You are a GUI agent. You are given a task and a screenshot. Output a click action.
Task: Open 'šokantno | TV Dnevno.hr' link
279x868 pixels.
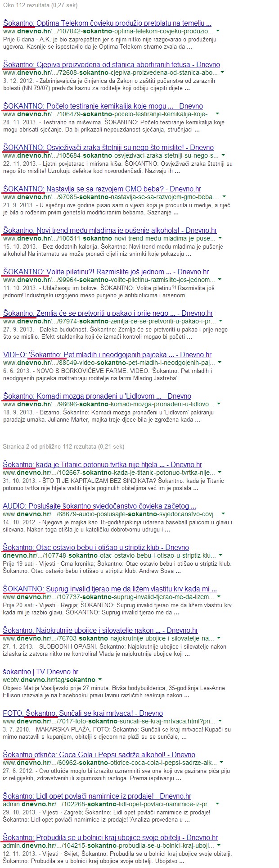pyautogui.click(x=40, y=672)
